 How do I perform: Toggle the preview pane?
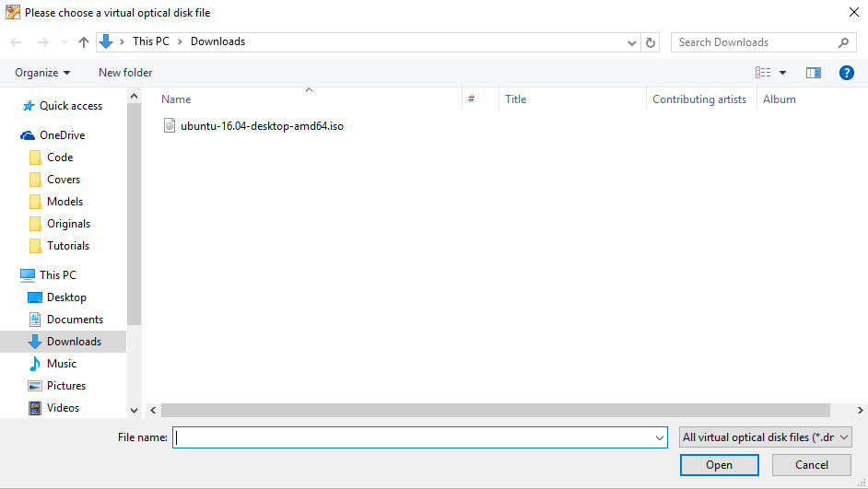click(x=814, y=73)
